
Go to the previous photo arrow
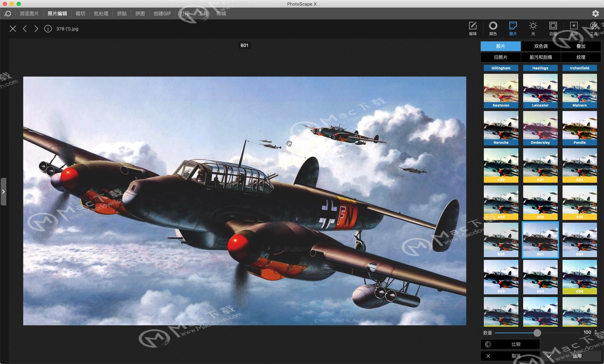pyautogui.click(x=25, y=29)
